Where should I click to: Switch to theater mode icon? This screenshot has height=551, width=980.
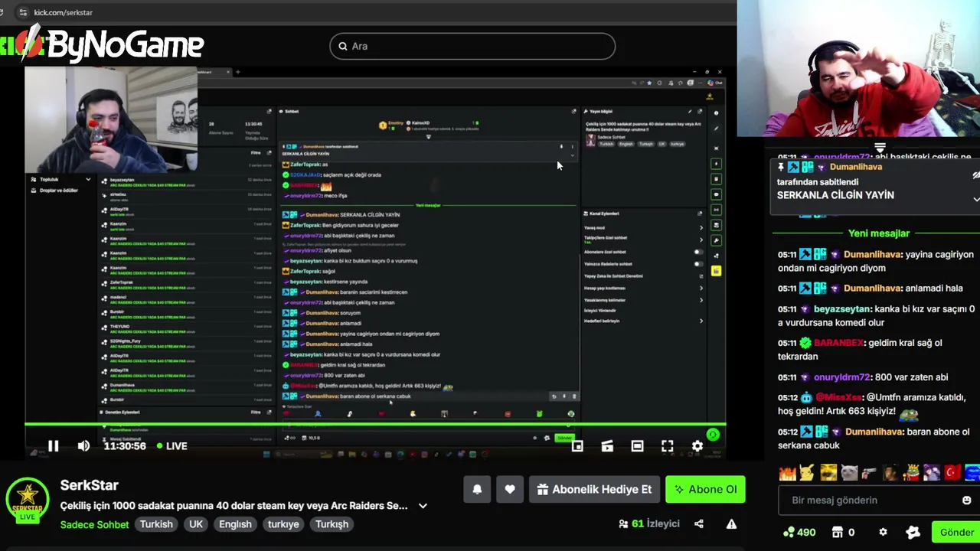[x=637, y=446]
